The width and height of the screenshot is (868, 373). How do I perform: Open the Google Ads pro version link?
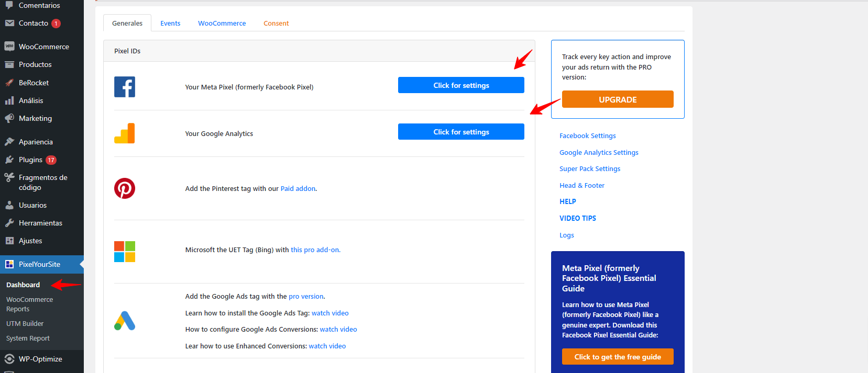(306, 296)
